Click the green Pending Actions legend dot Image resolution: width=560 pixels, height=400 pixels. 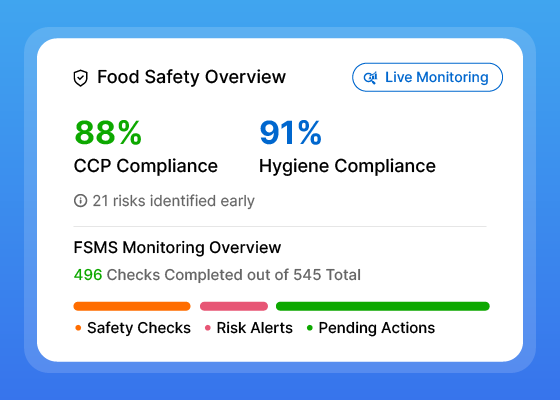[x=310, y=328]
